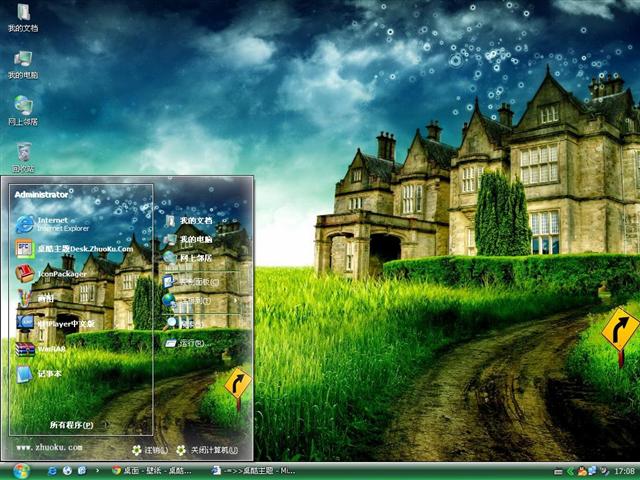Launch WinRAR from the start menu

pyautogui.click(x=41, y=349)
